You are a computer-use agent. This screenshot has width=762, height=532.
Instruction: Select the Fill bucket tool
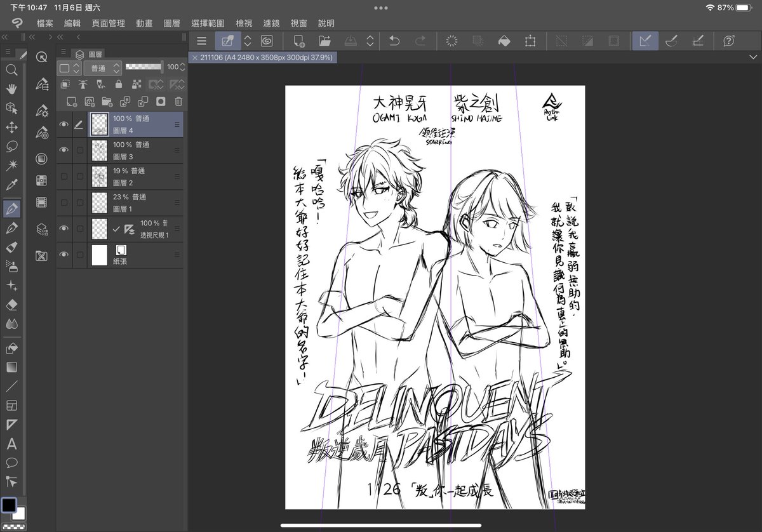click(x=11, y=348)
